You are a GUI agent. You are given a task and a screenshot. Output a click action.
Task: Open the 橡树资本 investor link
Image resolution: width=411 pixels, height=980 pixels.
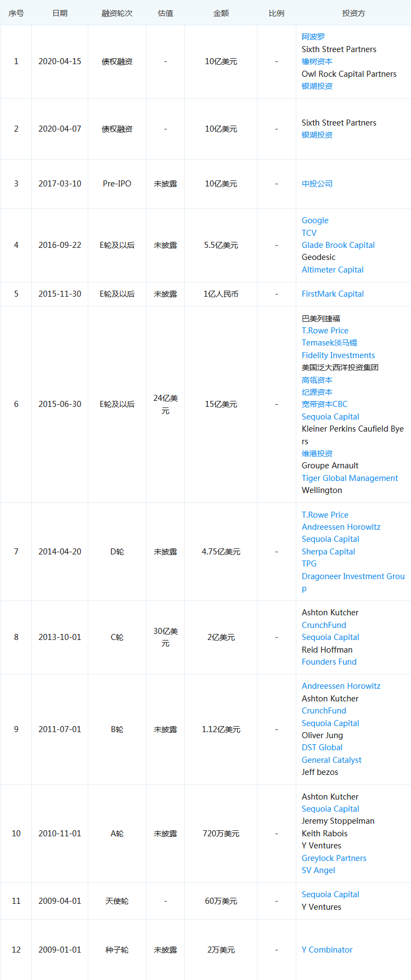click(x=317, y=61)
